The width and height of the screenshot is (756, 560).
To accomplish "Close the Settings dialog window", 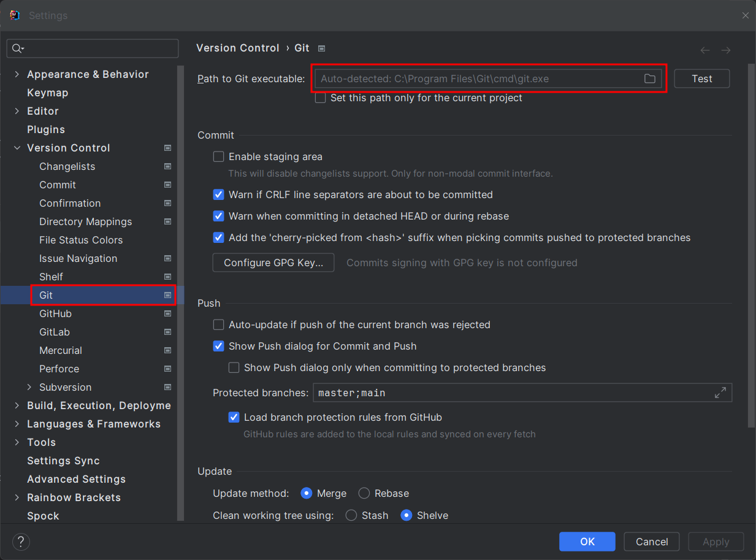I will coord(746,15).
